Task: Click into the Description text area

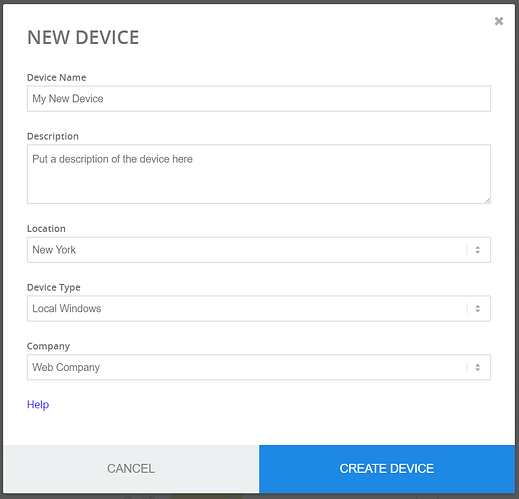Action: pos(259,174)
